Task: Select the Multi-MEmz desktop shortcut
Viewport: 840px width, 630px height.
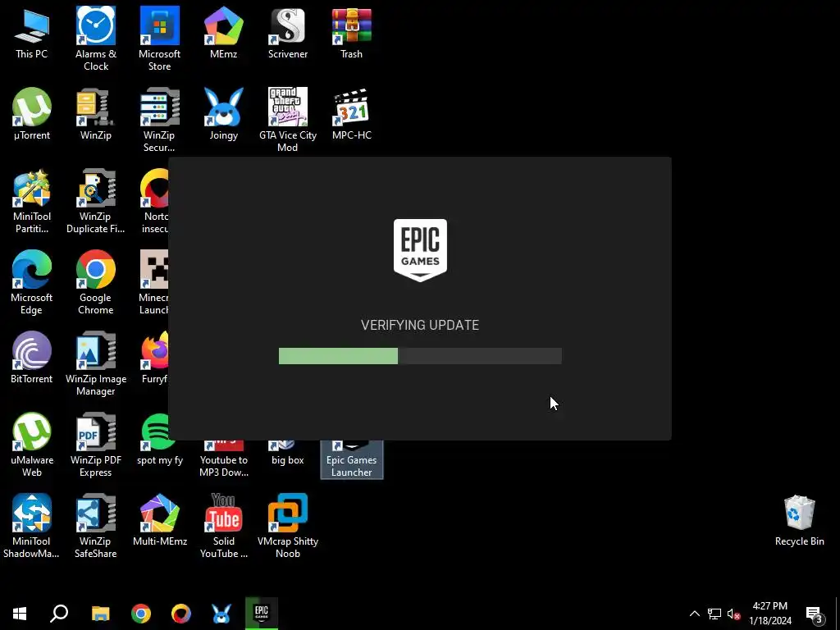Action: point(160,520)
